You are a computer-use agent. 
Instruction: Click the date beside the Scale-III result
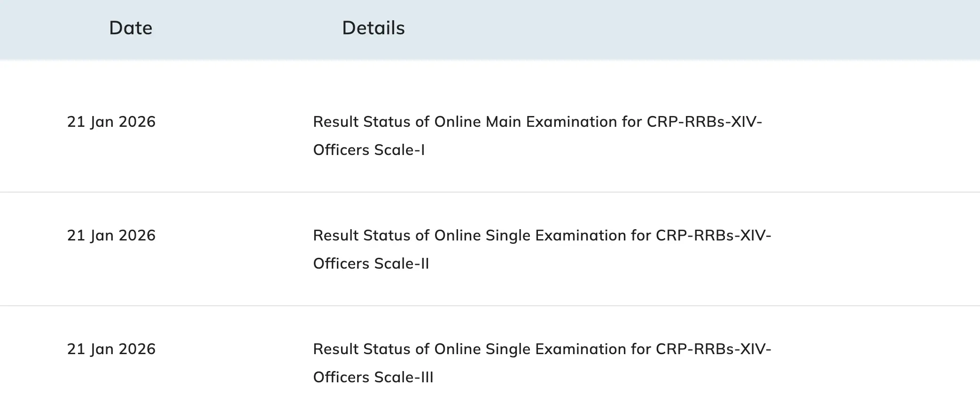pyautogui.click(x=111, y=349)
